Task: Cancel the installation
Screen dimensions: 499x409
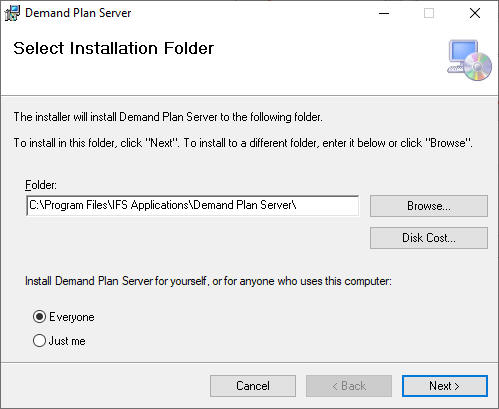Action: click(253, 386)
